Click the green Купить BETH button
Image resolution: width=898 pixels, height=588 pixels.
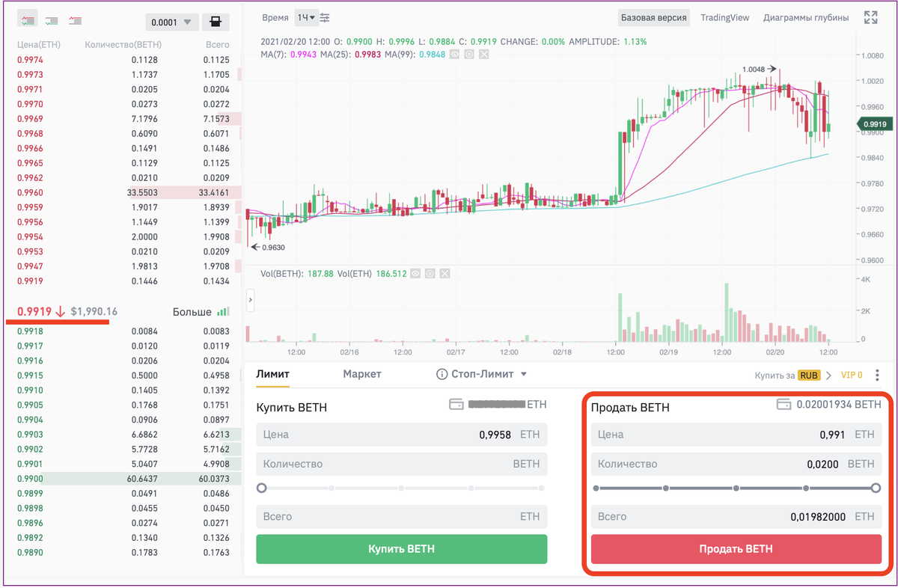(401, 549)
